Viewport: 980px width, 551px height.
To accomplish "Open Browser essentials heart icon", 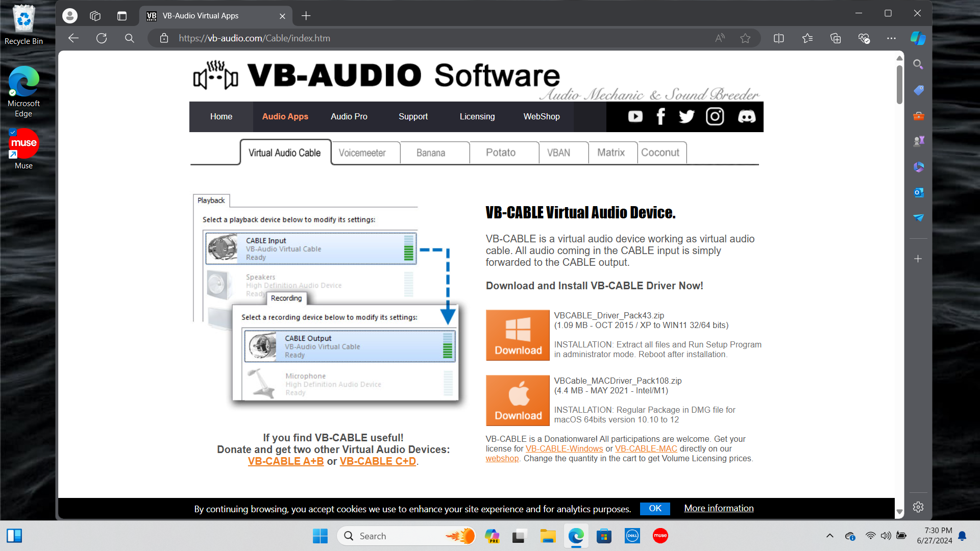I will 864,38.
